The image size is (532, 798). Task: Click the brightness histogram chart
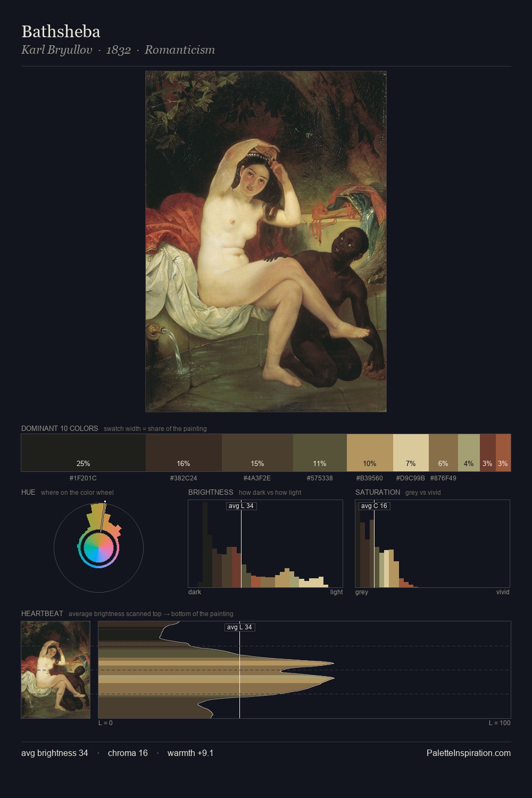[265, 544]
